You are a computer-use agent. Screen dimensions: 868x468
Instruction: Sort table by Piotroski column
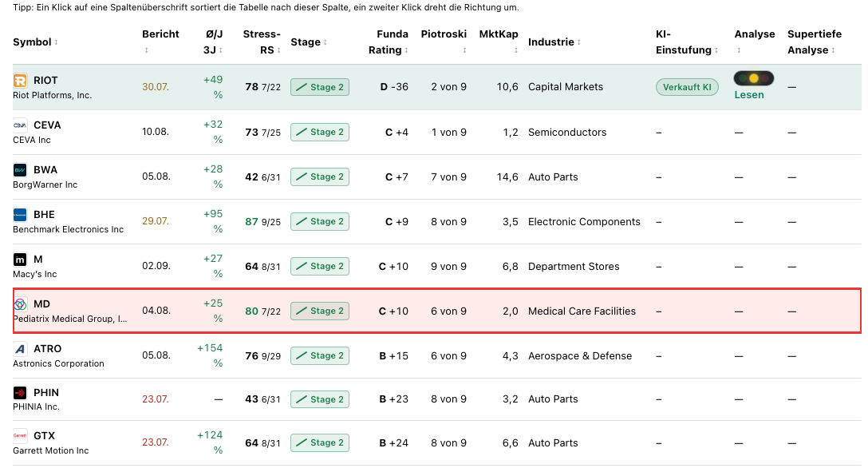coord(444,42)
